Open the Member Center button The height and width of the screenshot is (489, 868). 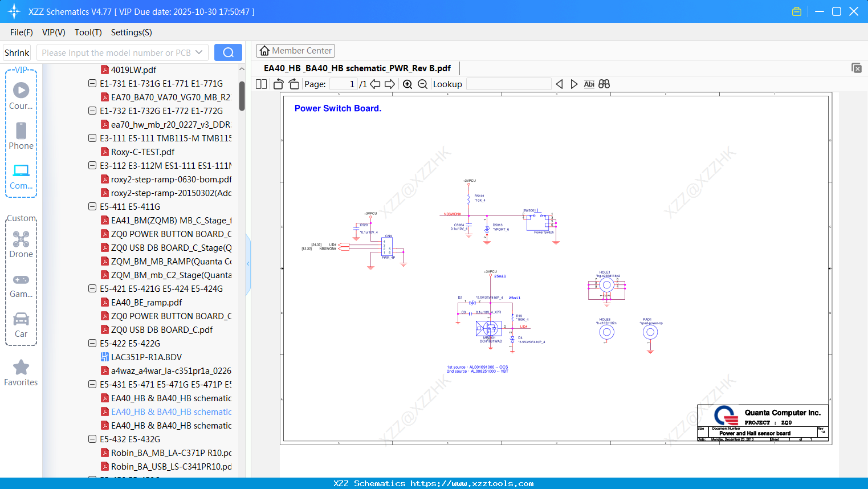(x=295, y=51)
